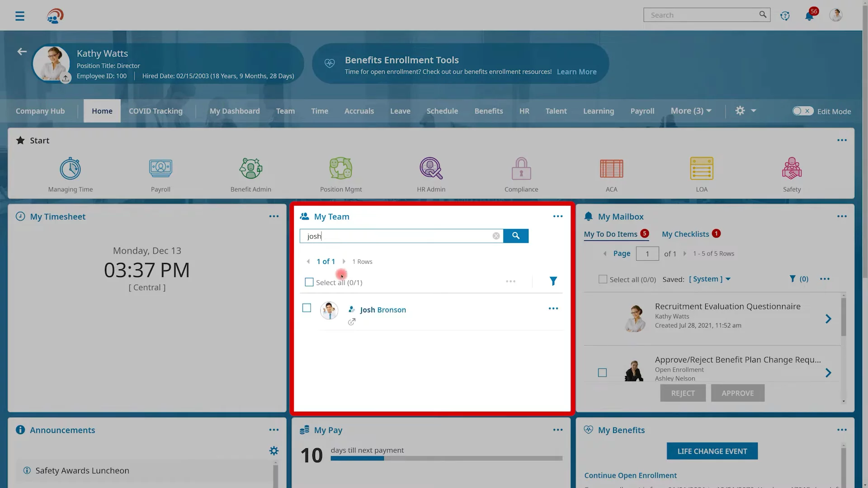
Task: Click the notifications bell icon
Action: [x=809, y=16]
